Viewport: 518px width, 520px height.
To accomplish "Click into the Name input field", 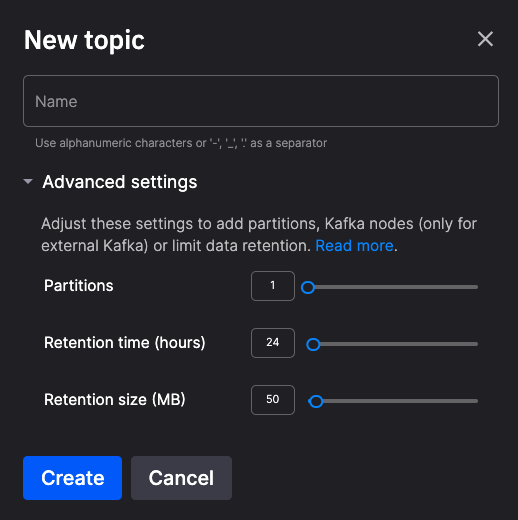I will pos(261,101).
